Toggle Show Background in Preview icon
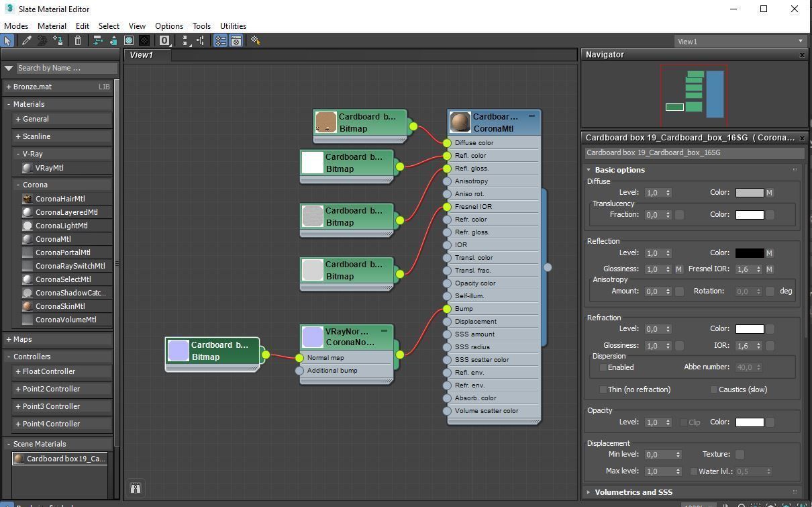812x507 pixels. 144,41
